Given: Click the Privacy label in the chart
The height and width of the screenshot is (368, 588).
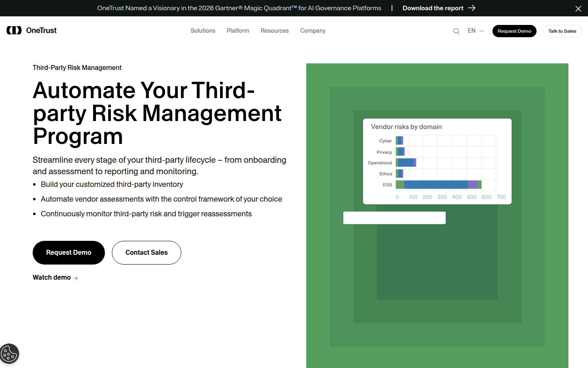Looking at the screenshot, I should point(384,152).
